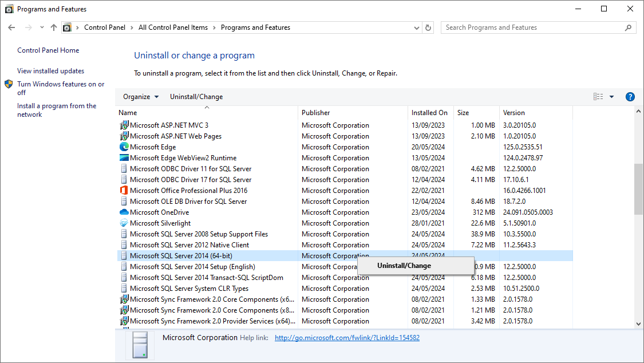
Task: Select the Microsoft Edge program icon
Action: 123,147
